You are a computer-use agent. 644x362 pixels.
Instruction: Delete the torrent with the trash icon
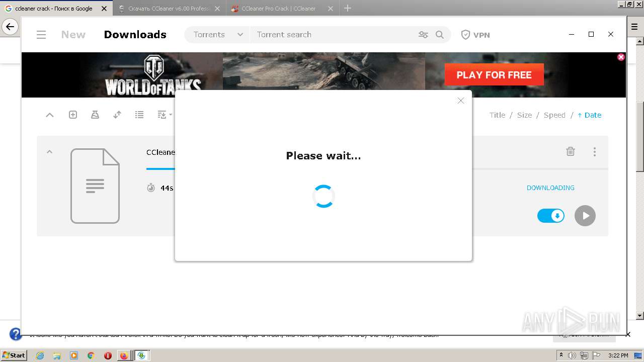pyautogui.click(x=571, y=151)
